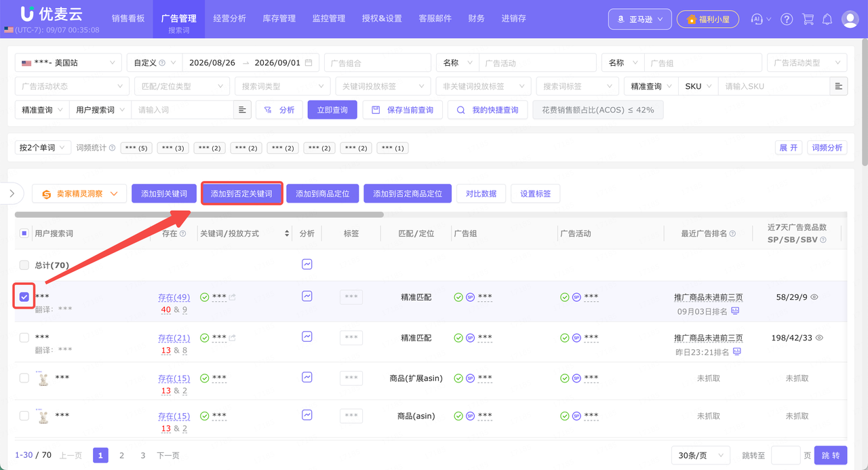This screenshot has height=470, width=868.
Task: Open the 美国站 store dropdown
Action: 68,62
